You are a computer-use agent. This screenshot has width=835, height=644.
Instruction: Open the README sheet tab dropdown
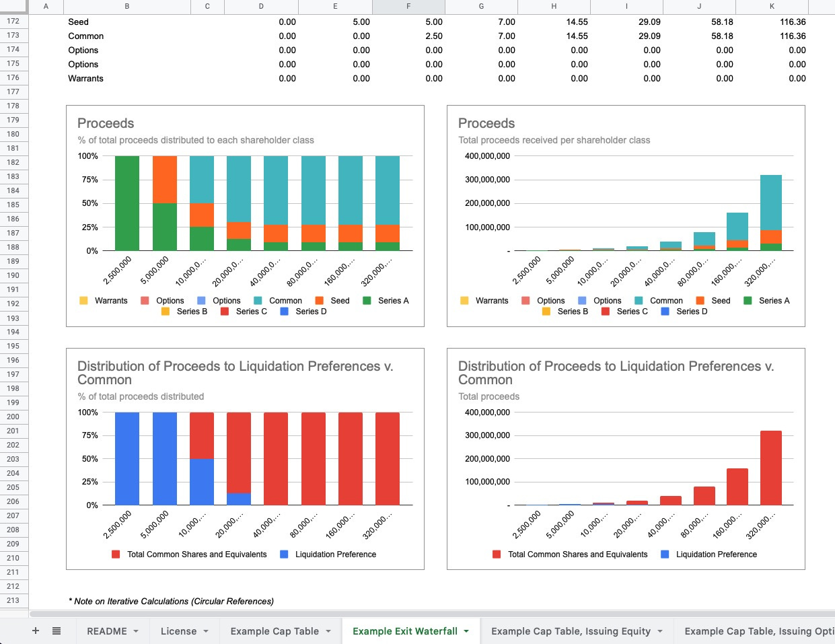(135, 631)
